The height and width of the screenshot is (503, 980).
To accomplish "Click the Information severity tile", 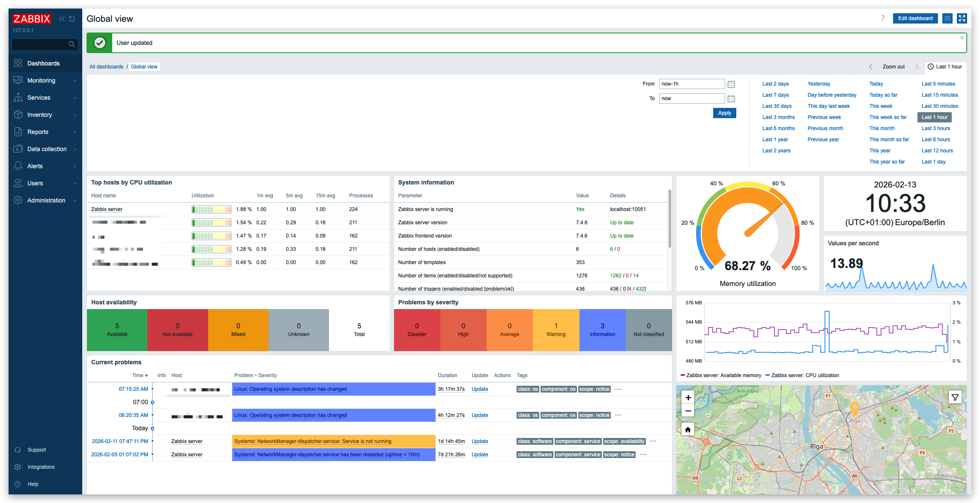I will [602, 330].
